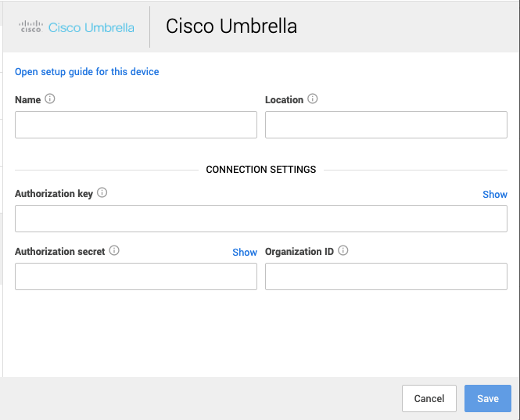Save the Cisco Umbrella device settings
This screenshot has width=520, height=420.
pos(488,398)
